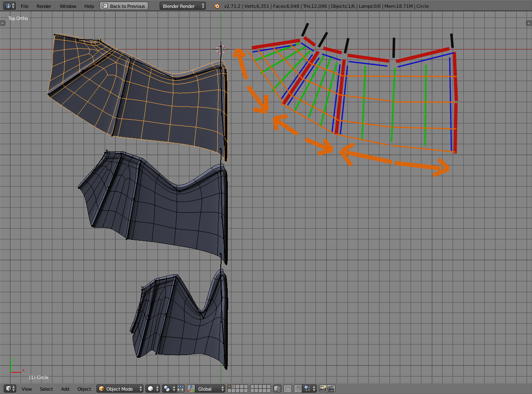Click the Top Ortho view label

click(18, 18)
